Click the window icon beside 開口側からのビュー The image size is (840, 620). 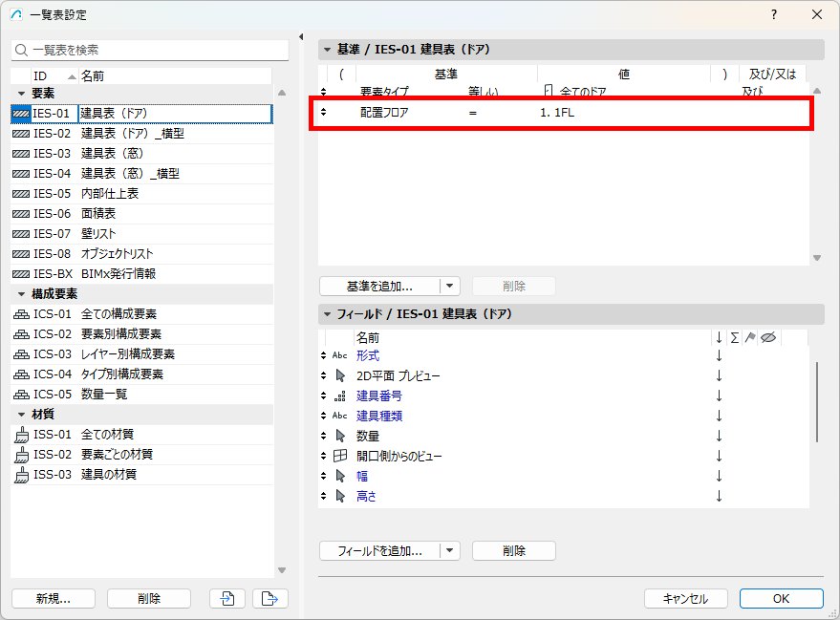[340, 456]
